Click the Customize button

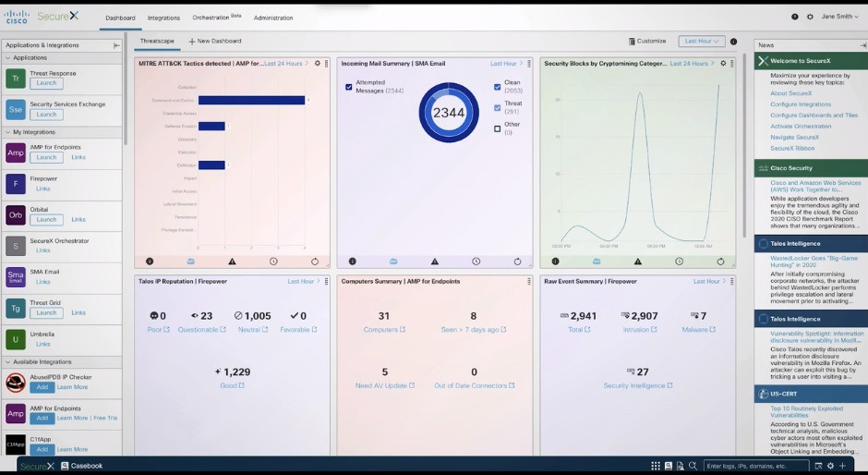(x=647, y=41)
